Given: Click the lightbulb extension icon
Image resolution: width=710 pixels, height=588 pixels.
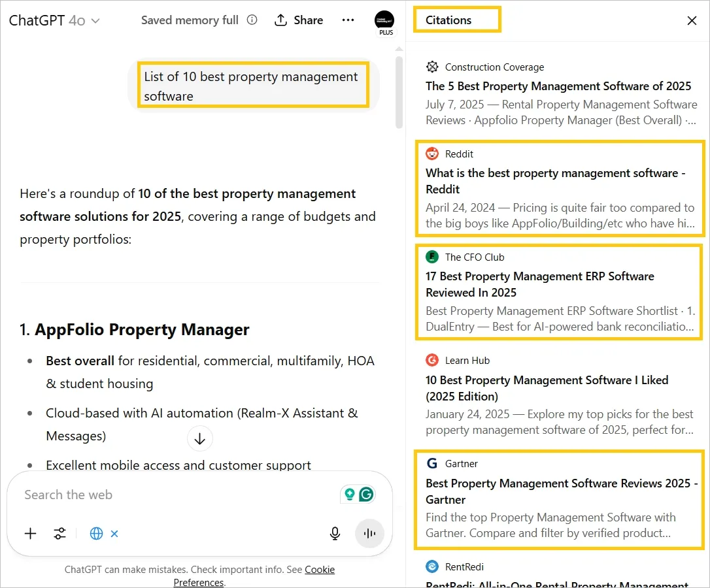Looking at the screenshot, I should point(350,495).
